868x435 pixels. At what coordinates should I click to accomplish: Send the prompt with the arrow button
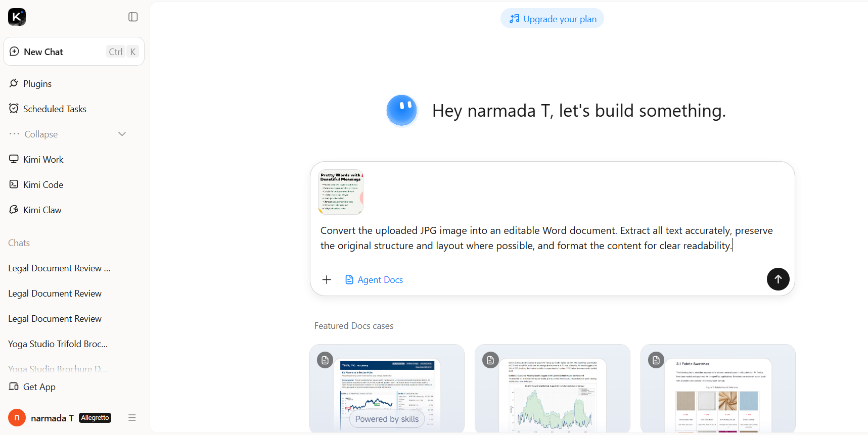pyautogui.click(x=778, y=279)
